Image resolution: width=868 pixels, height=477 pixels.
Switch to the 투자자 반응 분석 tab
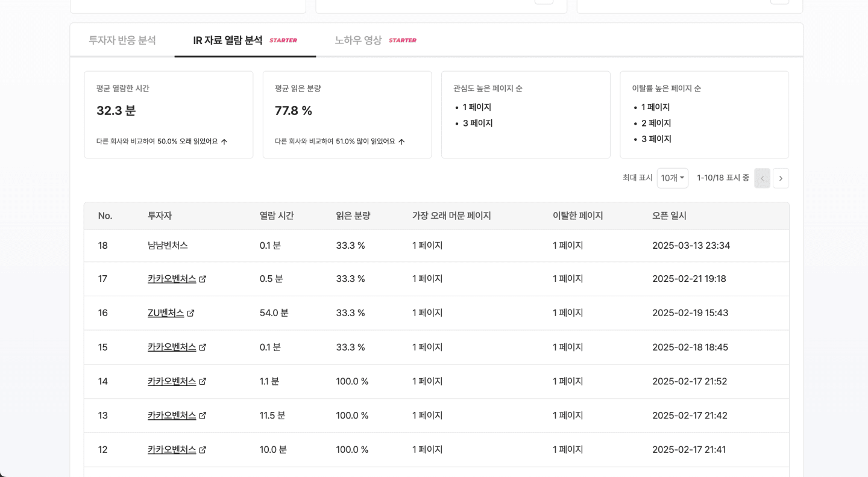click(122, 40)
